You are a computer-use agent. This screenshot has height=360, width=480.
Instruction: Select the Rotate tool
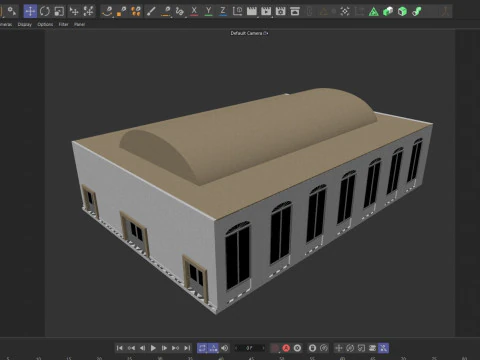point(44,11)
